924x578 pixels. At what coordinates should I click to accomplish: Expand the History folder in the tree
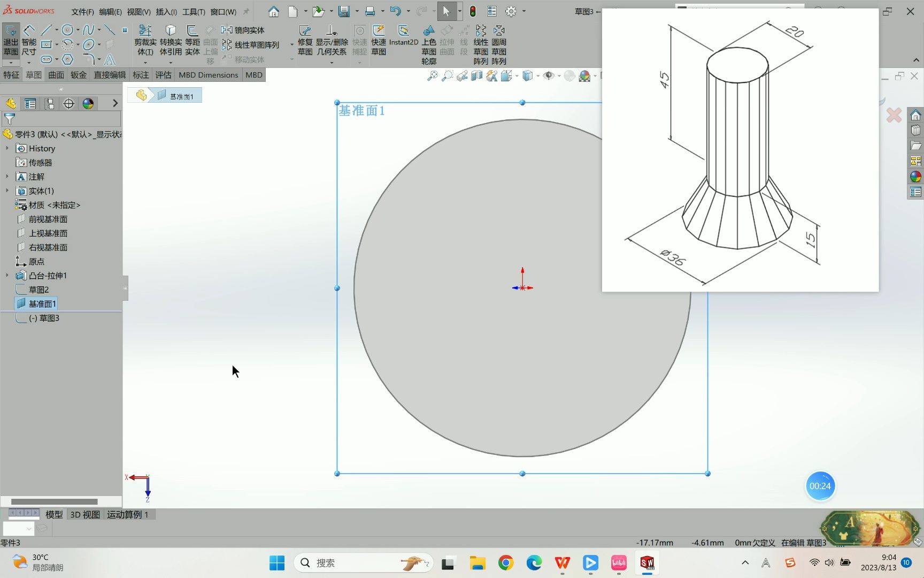6,148
